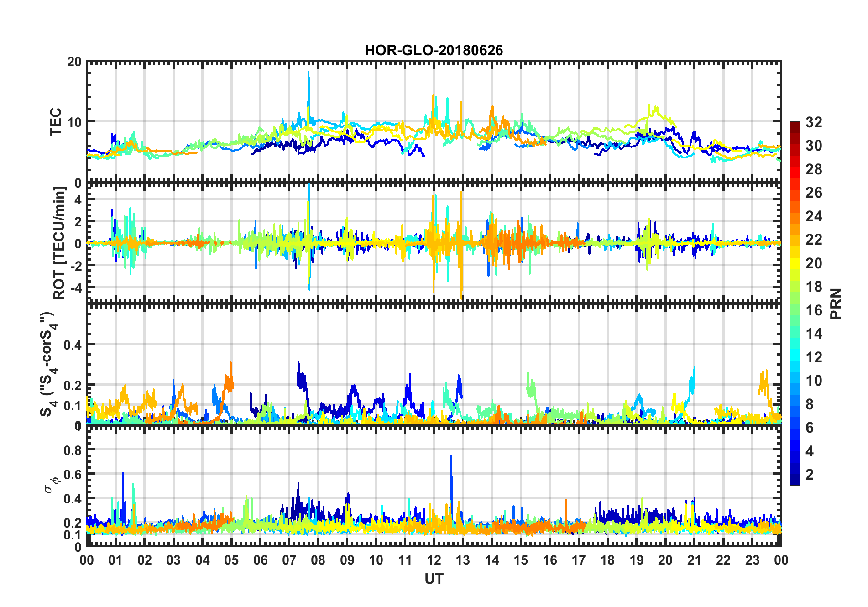Screen dimensions: 868x607
Task: Select the S4 ("S4-corS4") axis label
Action: point(48,364)
